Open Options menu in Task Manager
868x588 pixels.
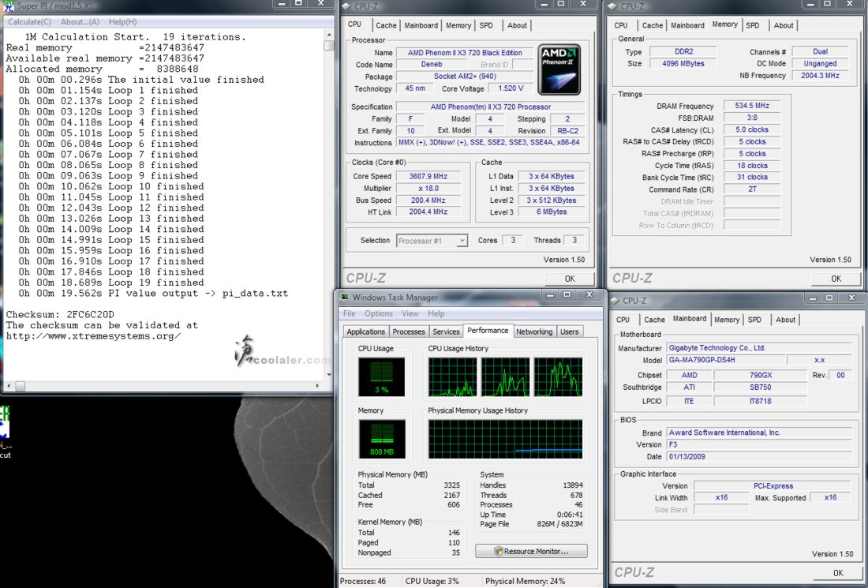pyautogui.click(x=379, y=313)
